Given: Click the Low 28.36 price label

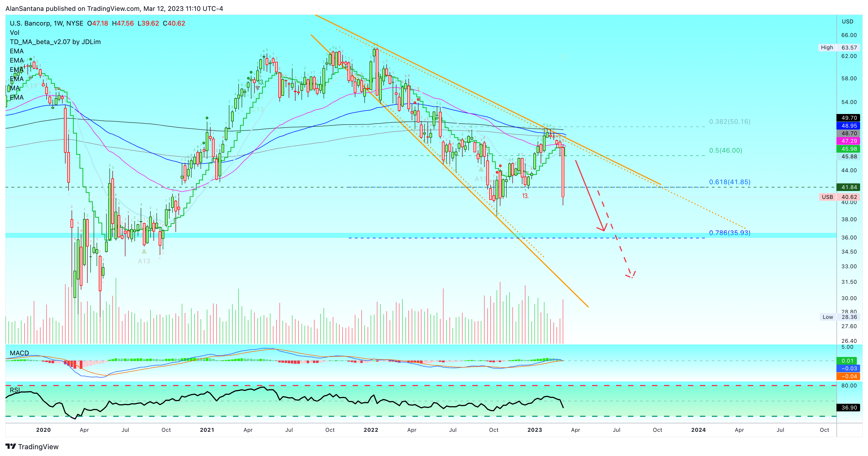Looking at the screenshot, I should (x=840, y=317).
